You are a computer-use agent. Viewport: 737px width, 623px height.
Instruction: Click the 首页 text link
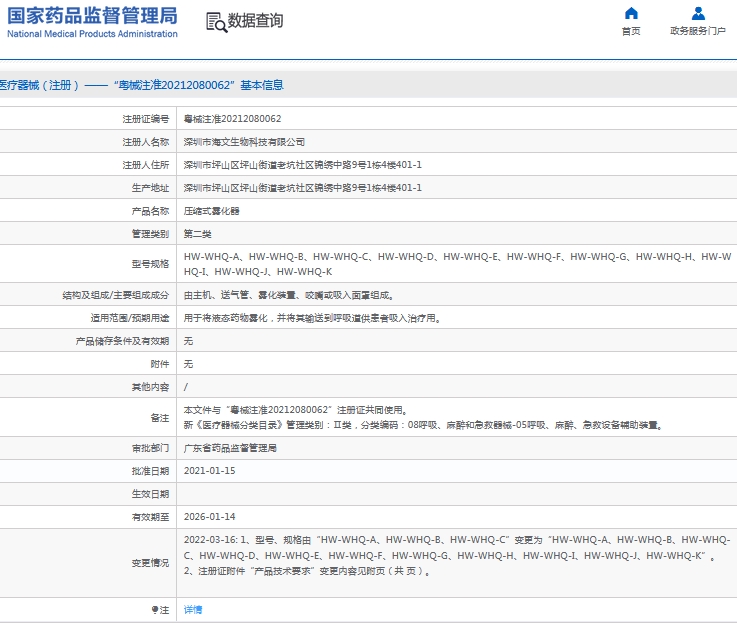(x=631, y=31)
